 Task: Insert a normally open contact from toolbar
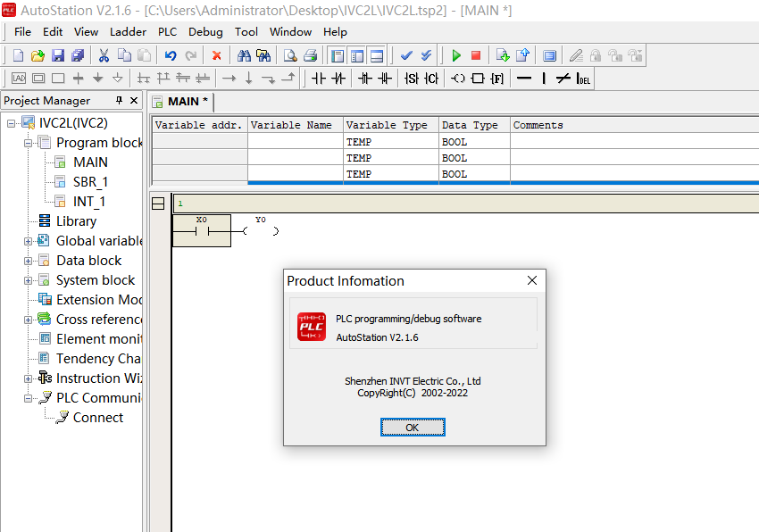pyautogui.click(x=317, y=79)
